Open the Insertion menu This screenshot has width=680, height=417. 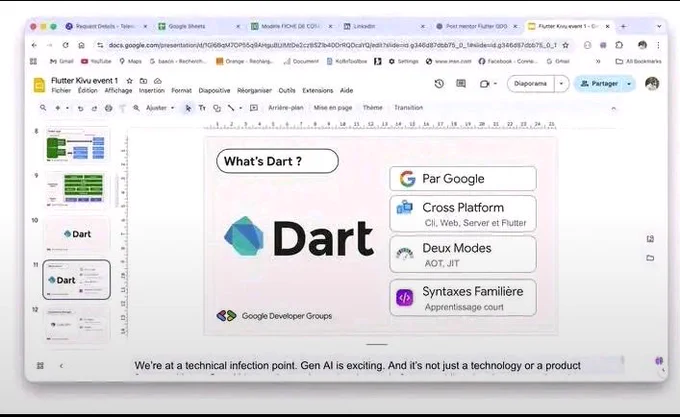click(x=151, y=91)
